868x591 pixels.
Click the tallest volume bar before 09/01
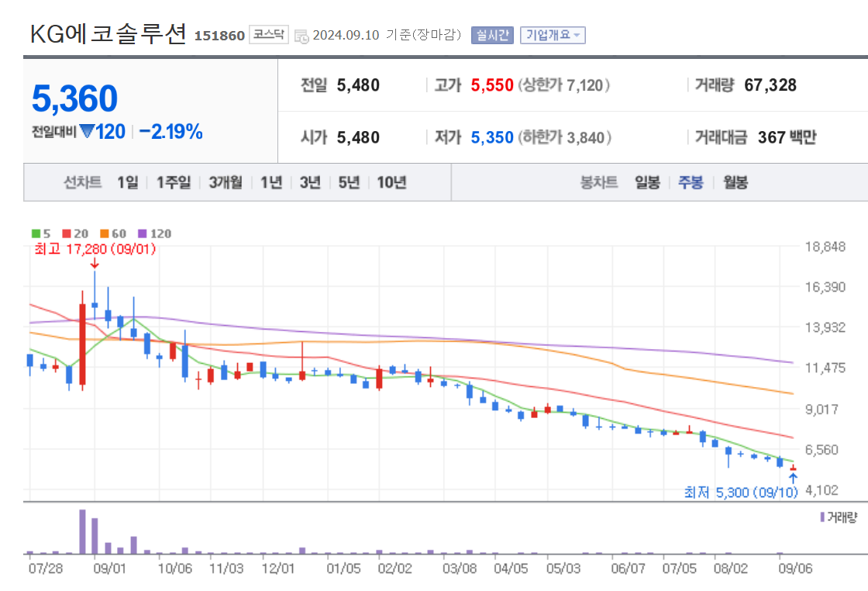pyautogui.click(x=82, y=532)
